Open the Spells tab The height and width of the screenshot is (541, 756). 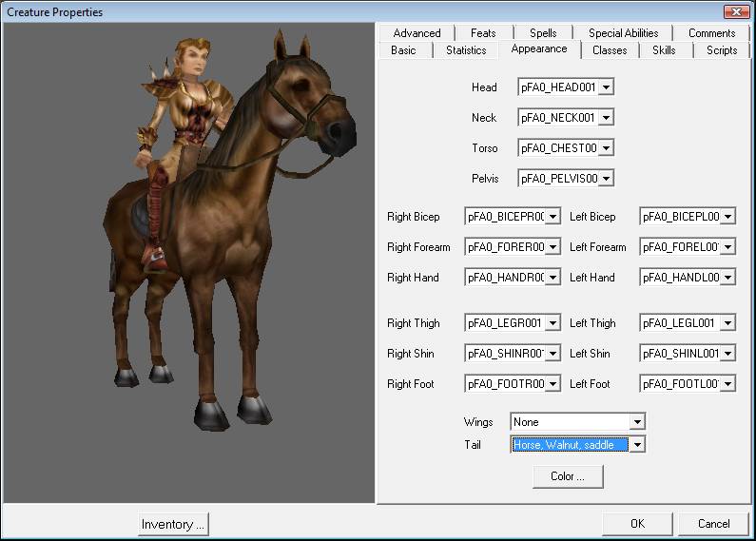543,33
